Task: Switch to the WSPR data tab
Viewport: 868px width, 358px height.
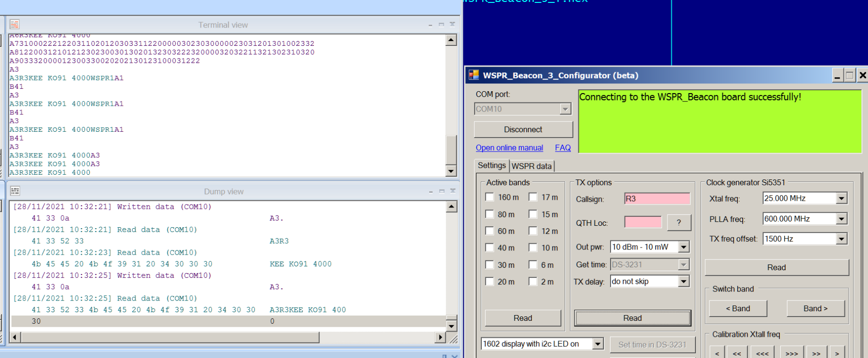Action: [x=531, y=166]
